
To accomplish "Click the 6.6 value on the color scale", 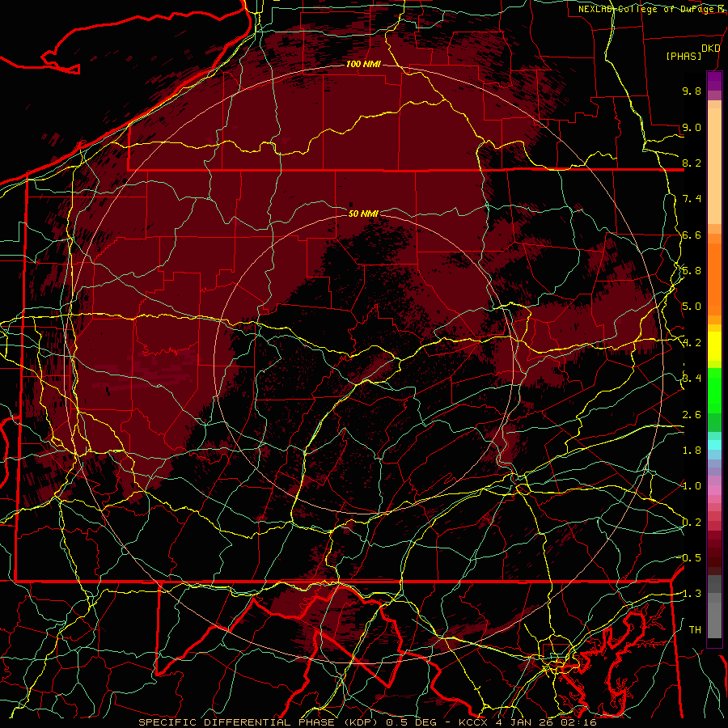I will coord(692,235).
